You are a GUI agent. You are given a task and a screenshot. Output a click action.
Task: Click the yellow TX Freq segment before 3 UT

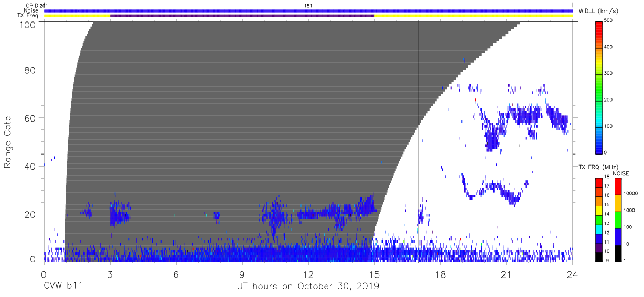click(77, 16)
